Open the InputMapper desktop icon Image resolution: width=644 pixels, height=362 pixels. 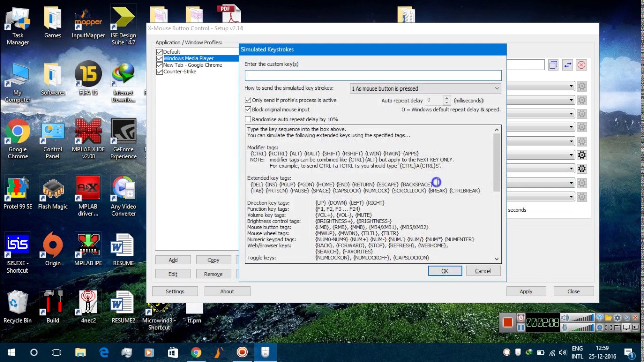tap(88, 23)
